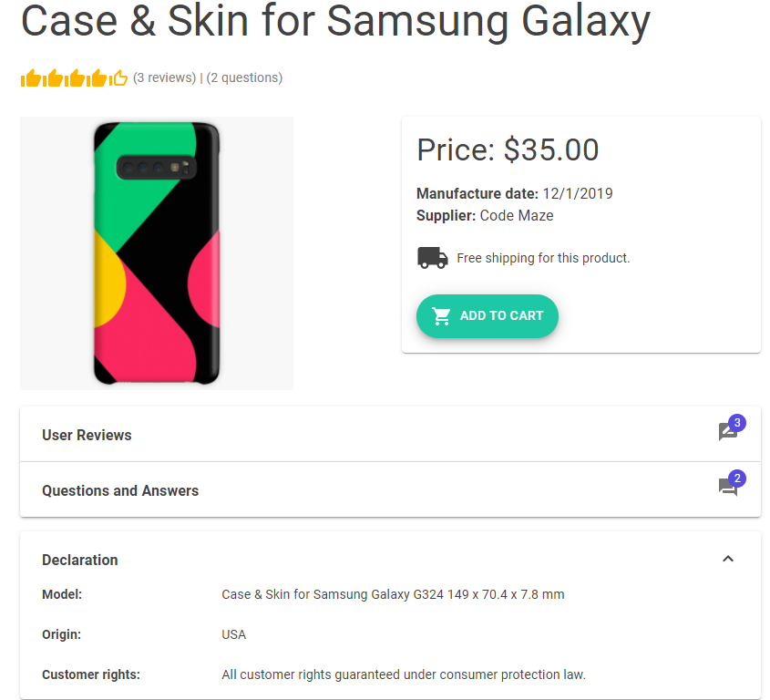This screenshot has height=700, width=770.
Task: Add the phone case to cart
Action: coord(488,316)
